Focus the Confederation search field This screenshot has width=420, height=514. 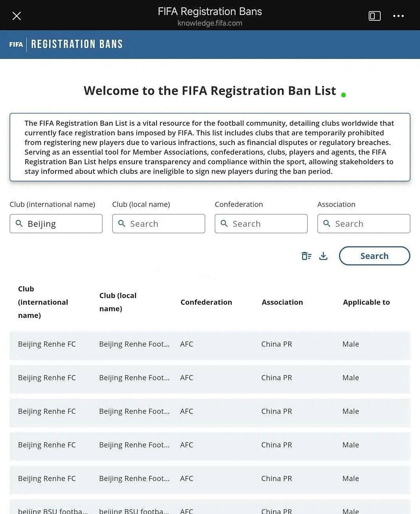click(261, 224)
